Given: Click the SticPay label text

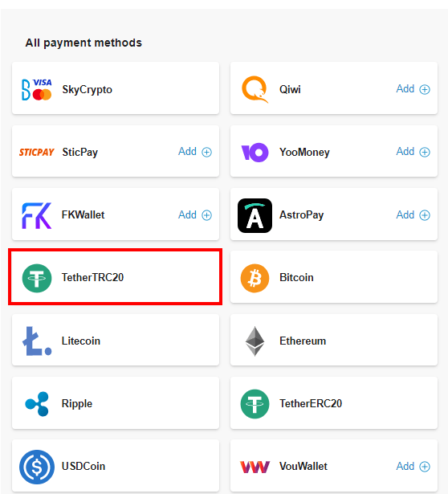Looking at the screenshot, I should pos(80,153).
